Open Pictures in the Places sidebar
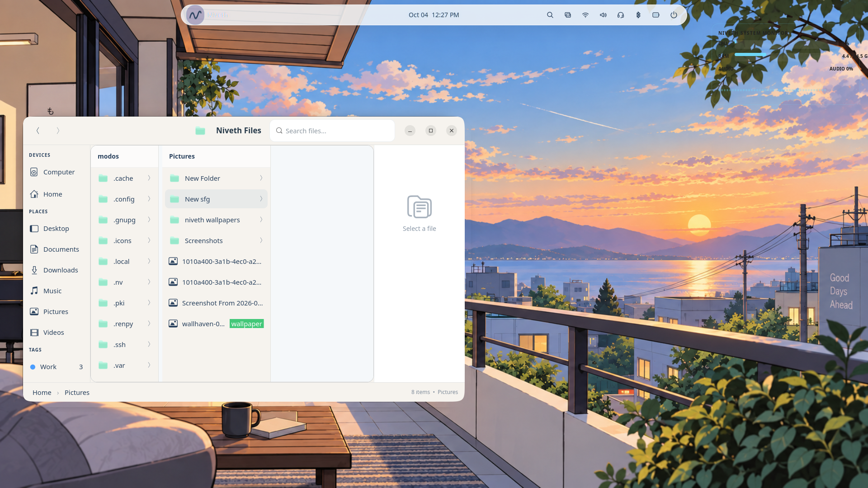This screenshot has height=488, width=868. tap(57, 312)
